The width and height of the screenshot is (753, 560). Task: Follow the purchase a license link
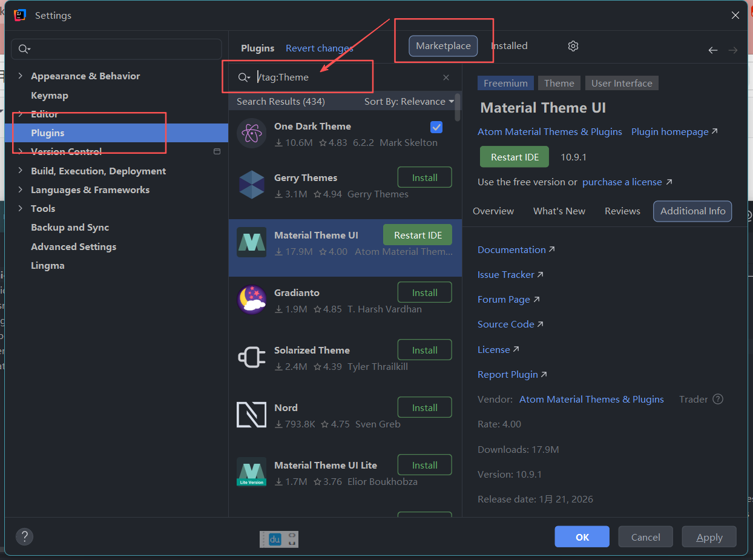tap(626, 182)
